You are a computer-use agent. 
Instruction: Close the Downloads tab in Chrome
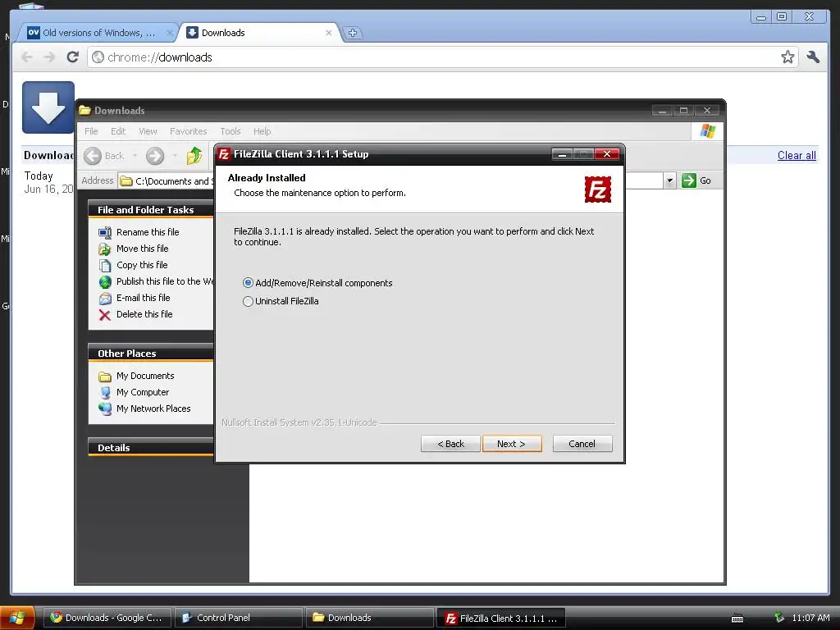[x=329, y=33]
